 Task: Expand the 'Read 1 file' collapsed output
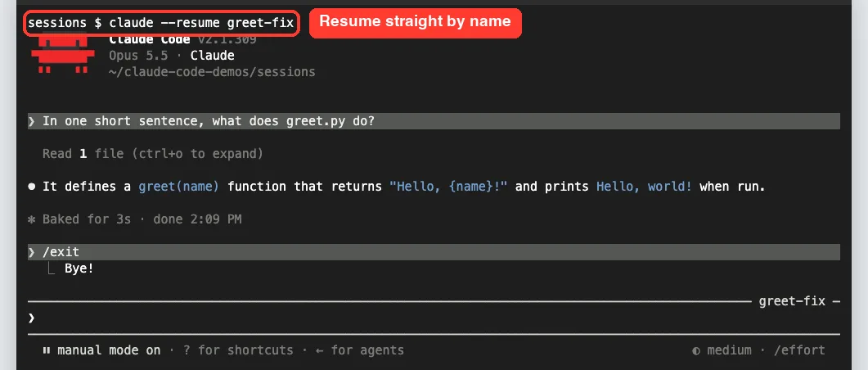click(153, 153)
